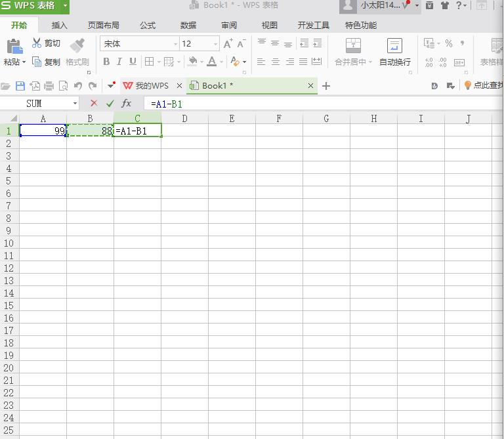Open Insert Function fx dialog

(x=126, y=103)
